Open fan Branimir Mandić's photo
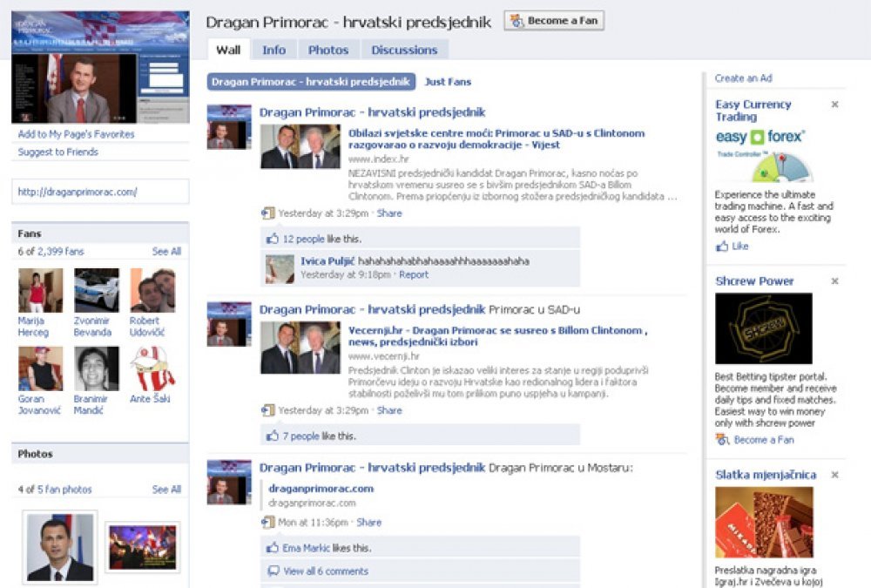The height and width of the screenshot is (588, 871). [97, 368]
